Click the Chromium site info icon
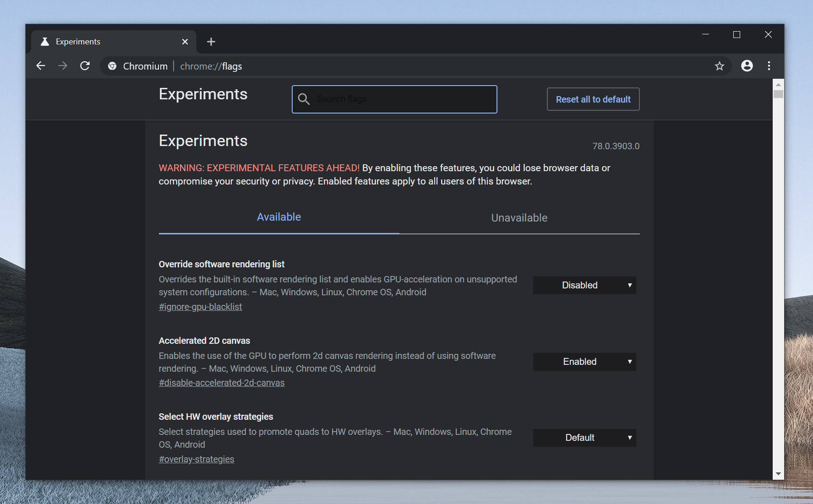 click(x=112, y=66)
